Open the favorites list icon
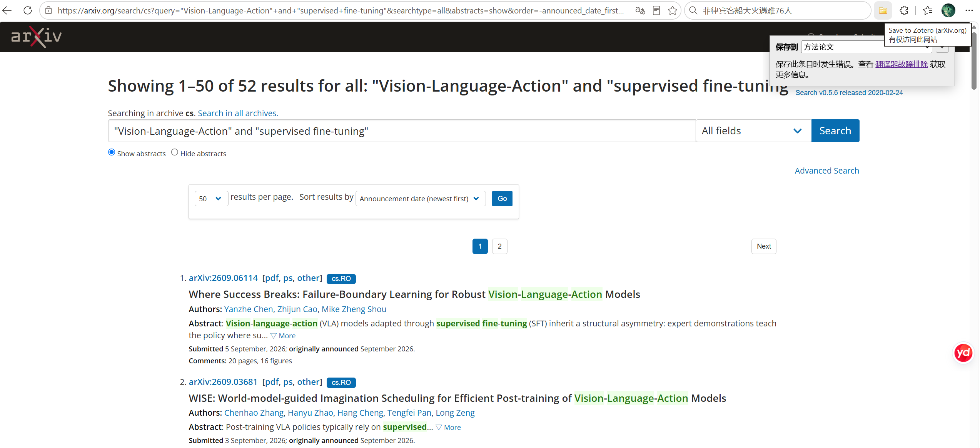 click(x=928, y=10)
